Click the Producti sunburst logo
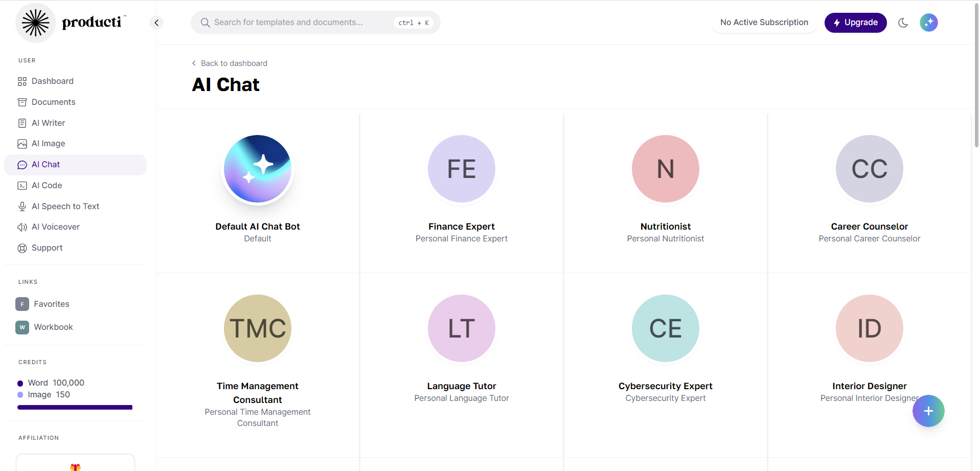Image resolution: width=980 pixels, height=471 pixels. [x=35, y=23]
